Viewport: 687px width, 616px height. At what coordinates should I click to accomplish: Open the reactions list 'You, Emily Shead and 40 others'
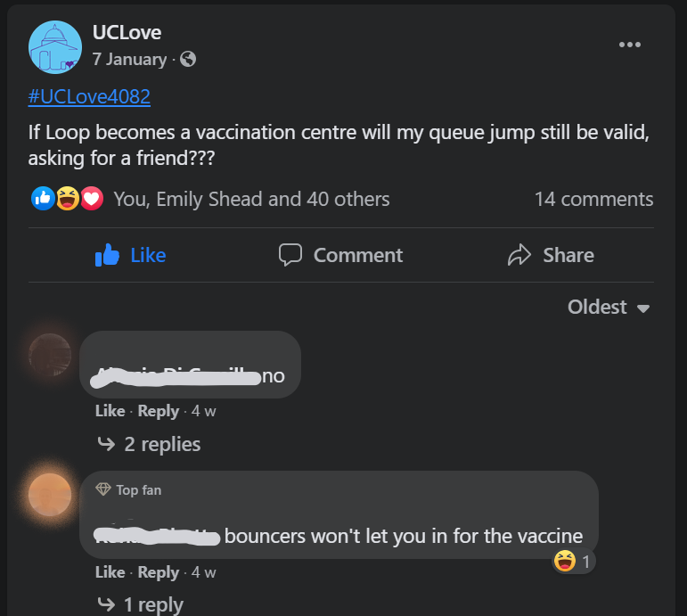tap(251, 199)
